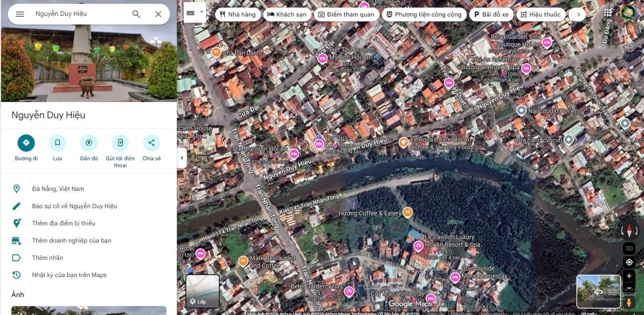The height and width of the screenshot is (315, 644).
Task: Click the Nail Studio Hội An pin
Action: click(x=521, y=110)
